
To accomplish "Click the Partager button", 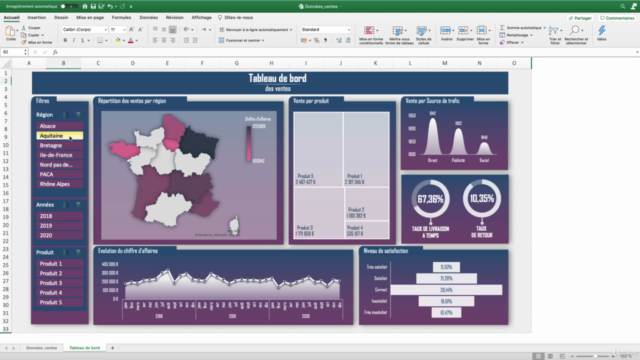I will point(580,18).
